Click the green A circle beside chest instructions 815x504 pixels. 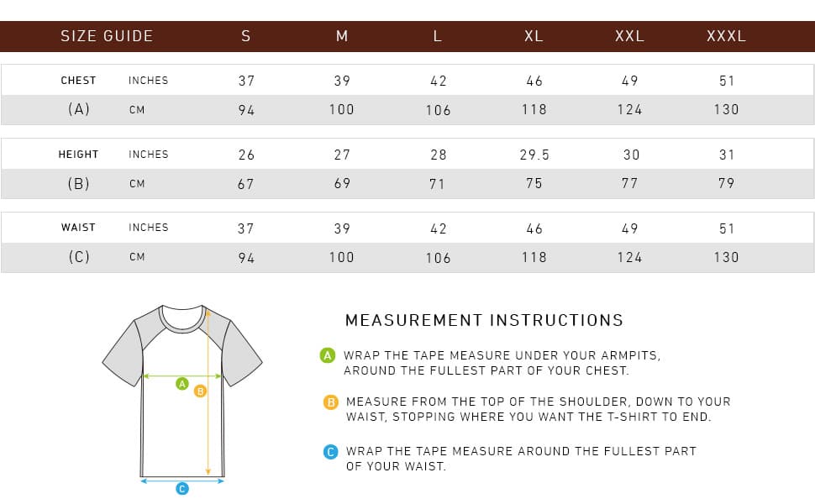tap(329, 355)
